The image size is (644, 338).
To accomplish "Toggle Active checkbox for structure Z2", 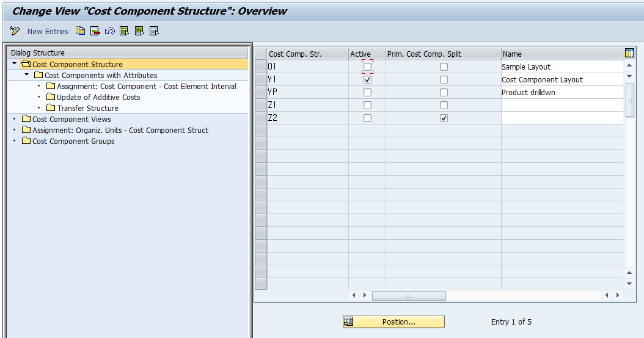I will click(368, 118).
